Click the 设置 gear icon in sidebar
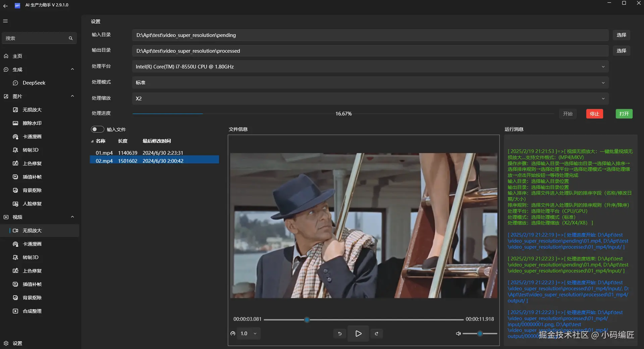Screen dimensions: 644x349 pos(6,343)
